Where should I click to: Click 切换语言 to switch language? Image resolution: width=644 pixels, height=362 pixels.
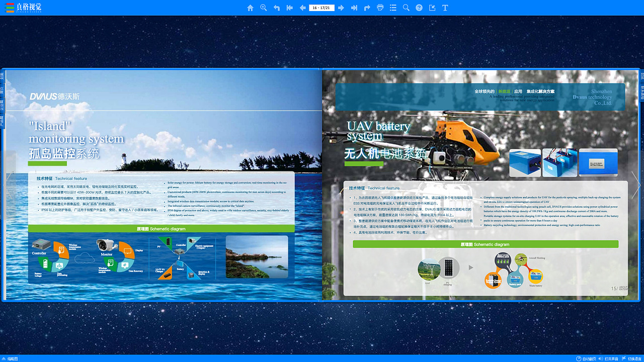(631, 359)
